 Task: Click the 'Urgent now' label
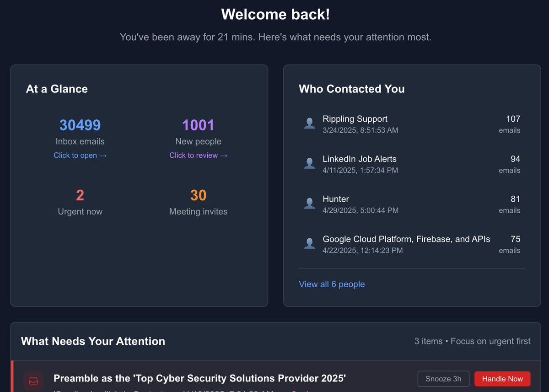click(80, 211)
